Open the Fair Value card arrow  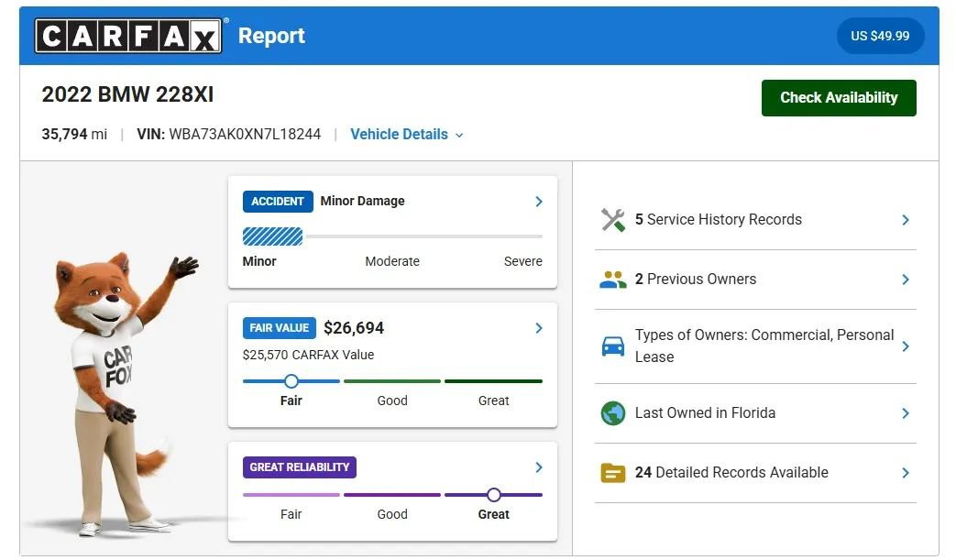[539, 328]
